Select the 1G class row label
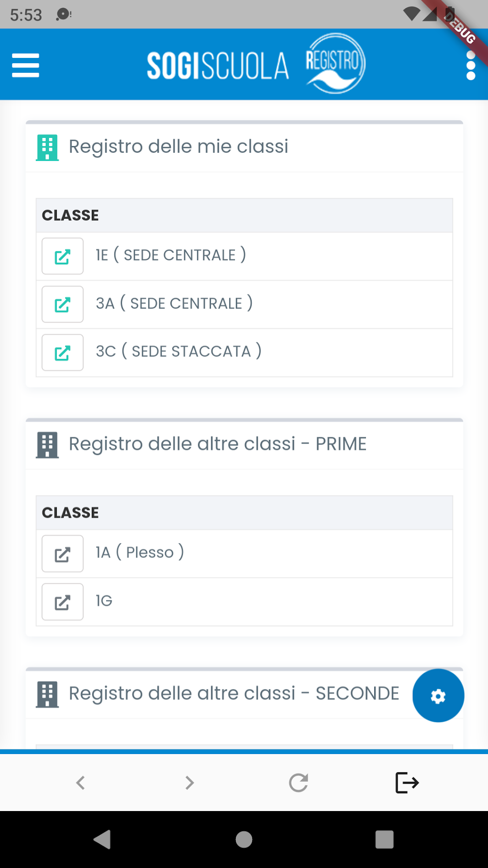Screen dimensions: 488x868 tap(103, 602)
